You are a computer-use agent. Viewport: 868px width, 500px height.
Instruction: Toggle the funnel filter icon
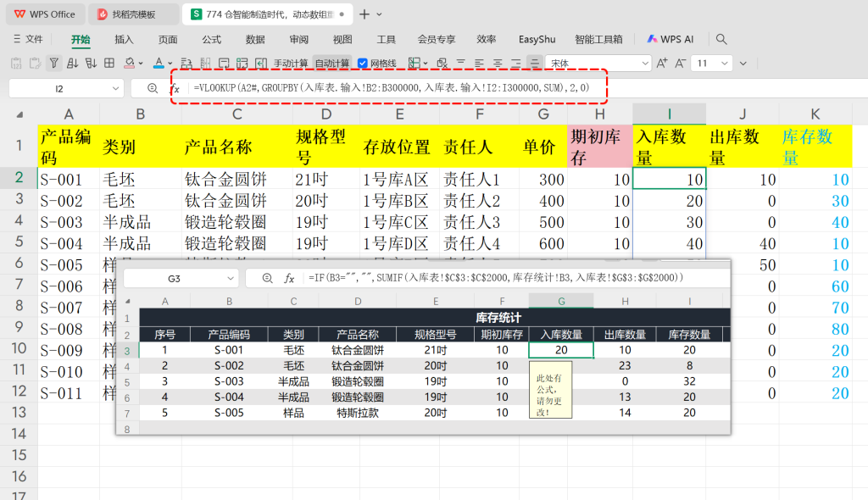[53, 63]
